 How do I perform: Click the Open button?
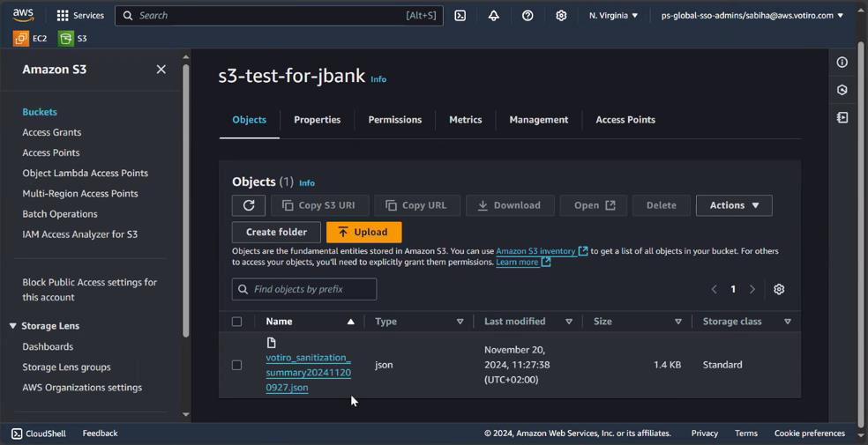coord(594,205)
